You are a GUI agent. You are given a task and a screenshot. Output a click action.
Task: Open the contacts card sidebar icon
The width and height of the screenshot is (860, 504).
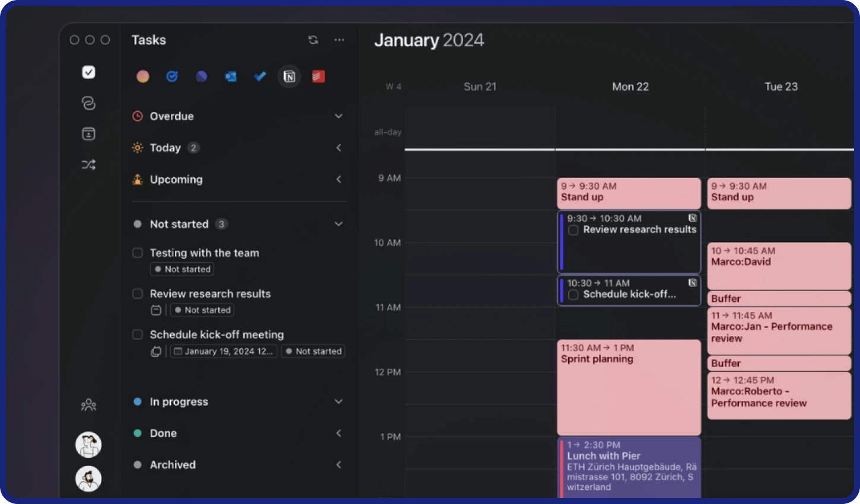point(88,134)
